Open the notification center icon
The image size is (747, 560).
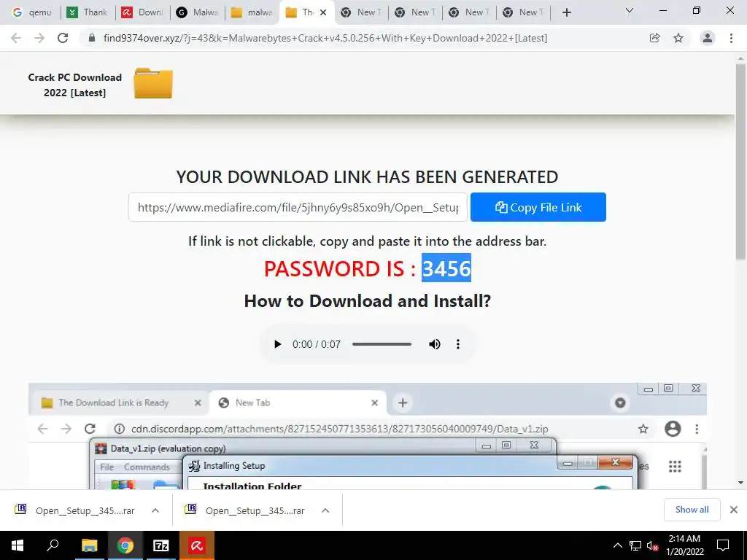(723, 545)
